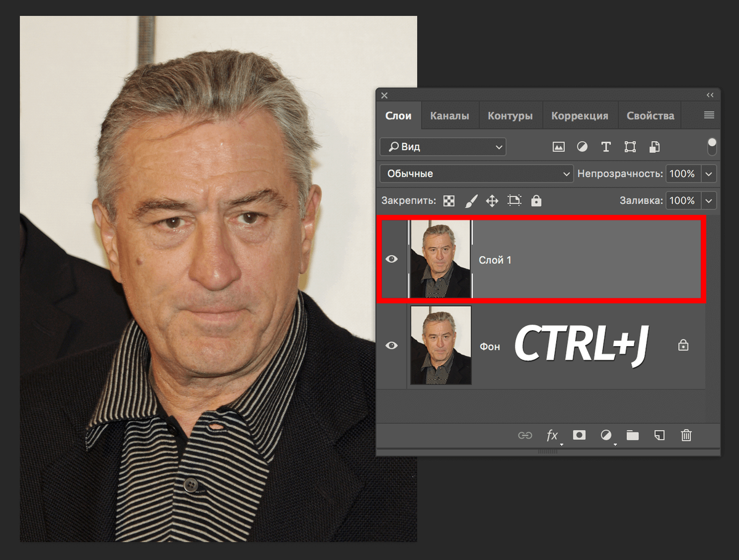
Task: Delete layer trash icon
Action: [687, 436]
